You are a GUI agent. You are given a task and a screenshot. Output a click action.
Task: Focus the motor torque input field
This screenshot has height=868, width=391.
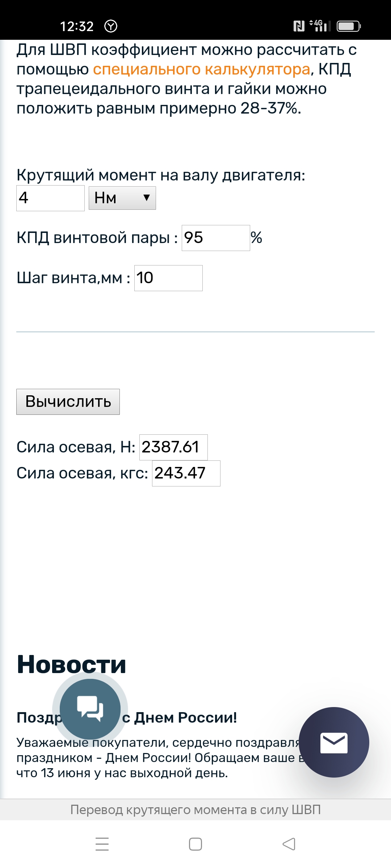click(50, 198)
